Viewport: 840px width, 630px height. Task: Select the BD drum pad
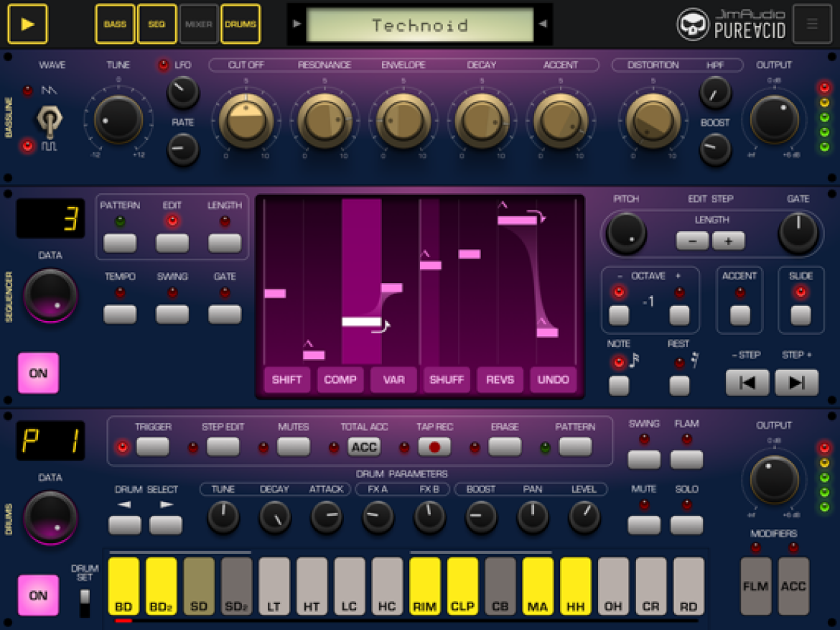click(123, 585)
